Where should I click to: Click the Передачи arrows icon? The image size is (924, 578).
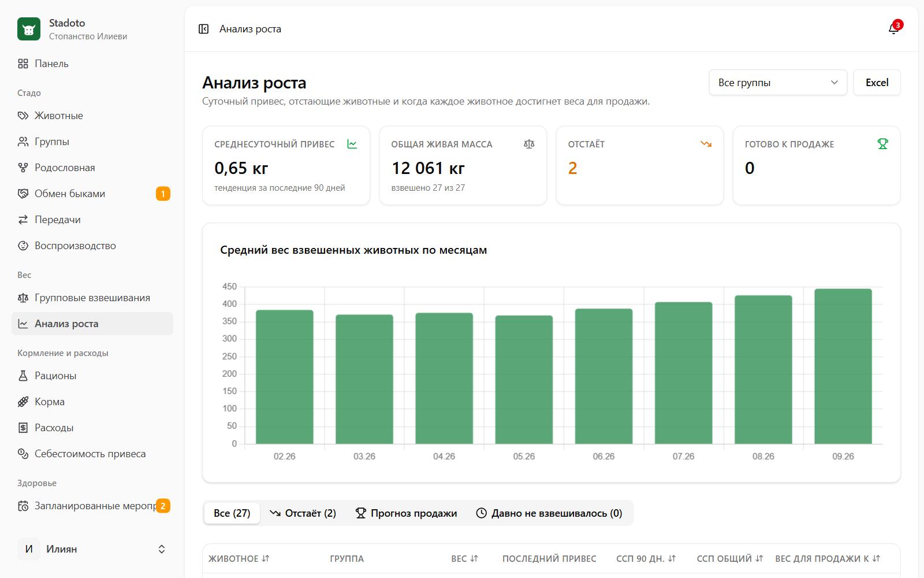[23, 220]
